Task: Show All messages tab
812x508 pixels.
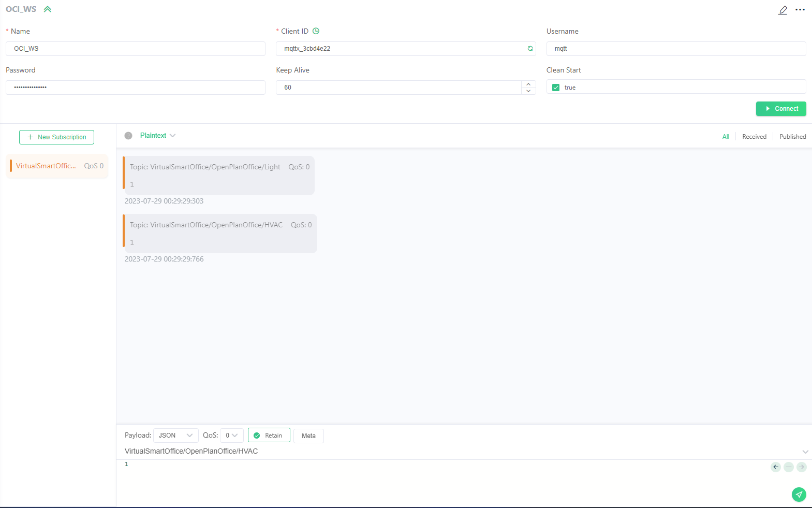Action: pyautogui.click(x=726, y=137)
